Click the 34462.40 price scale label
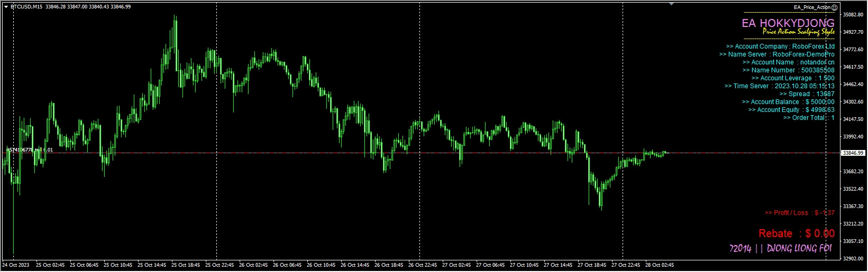Viewport: 868px width, 272px height. (x=854, y=85)
